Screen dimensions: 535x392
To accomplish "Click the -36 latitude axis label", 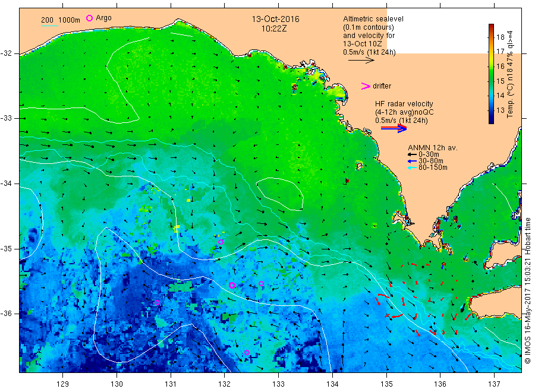I will pyautogui.click(x=7, y=313).
